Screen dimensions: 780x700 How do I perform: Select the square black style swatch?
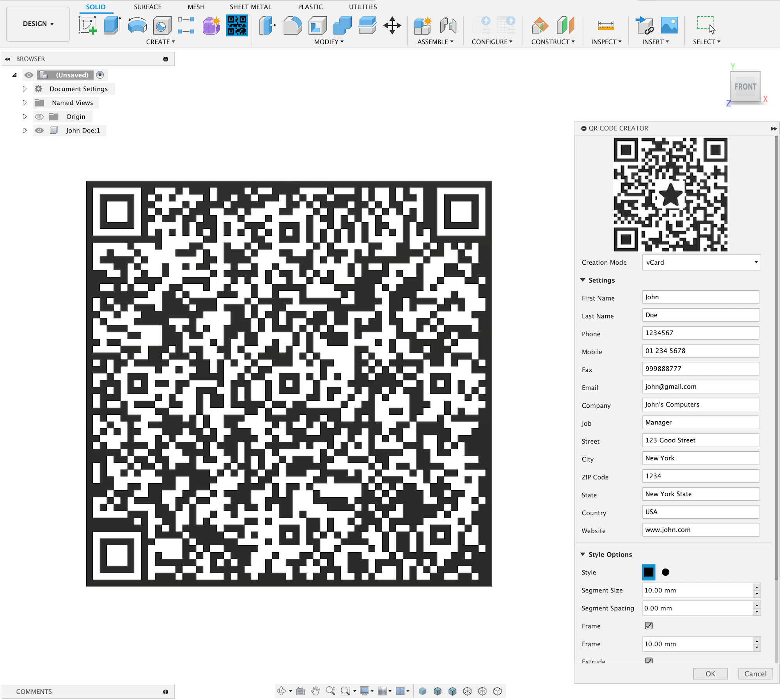point(649,572)
